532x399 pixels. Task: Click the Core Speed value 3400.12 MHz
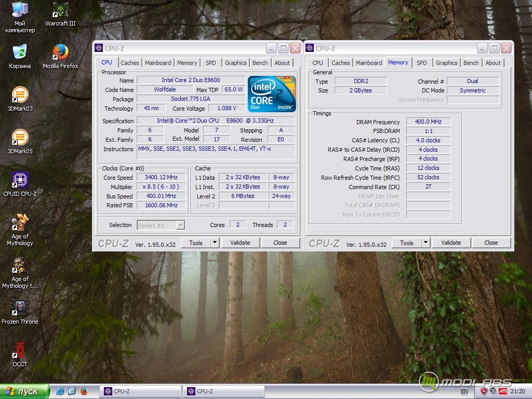coord(161,177)
